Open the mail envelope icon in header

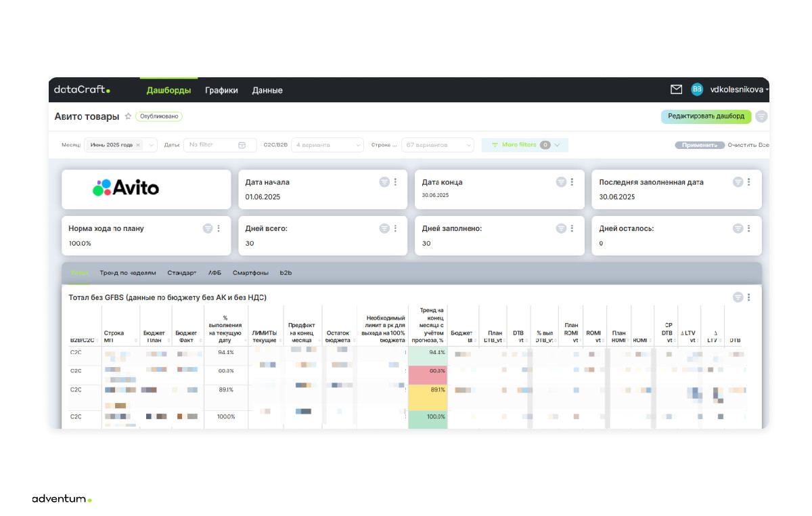676,89
